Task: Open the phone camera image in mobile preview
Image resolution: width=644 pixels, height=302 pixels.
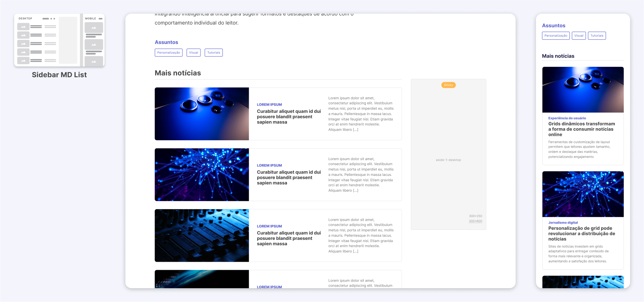Action: [x=583, y=90]
